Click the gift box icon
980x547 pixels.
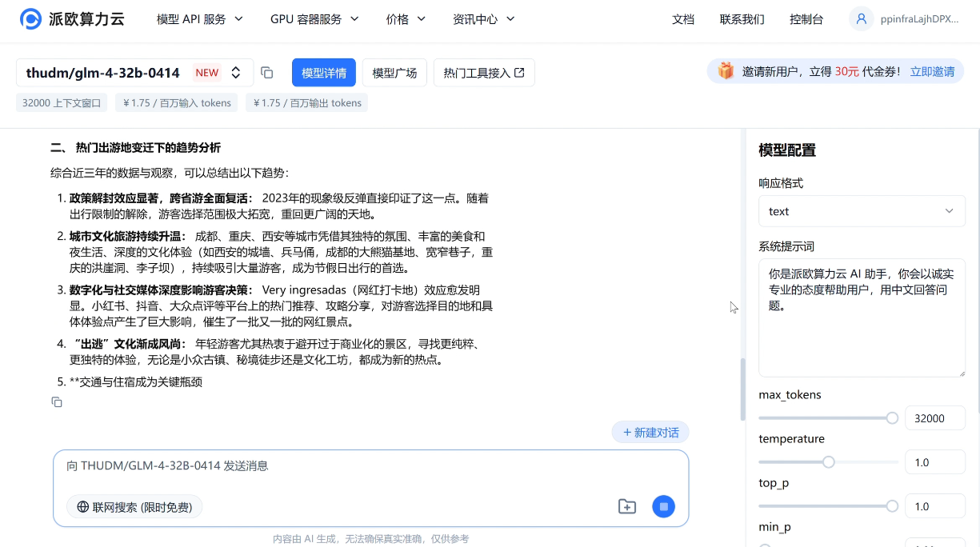point(726,71)
